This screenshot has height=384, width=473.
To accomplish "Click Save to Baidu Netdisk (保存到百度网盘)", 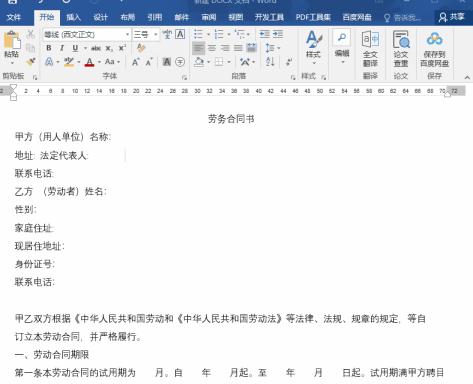I will (435, 49).
